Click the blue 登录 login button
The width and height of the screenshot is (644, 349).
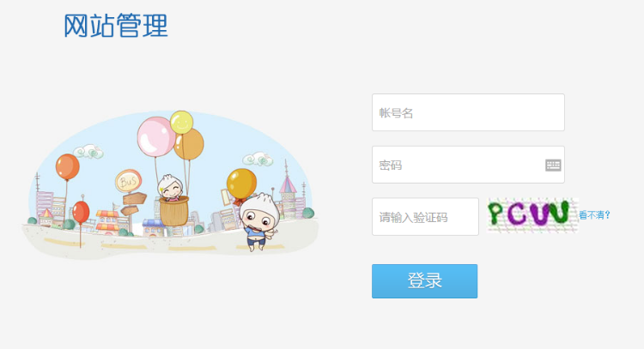coord(425,281)
